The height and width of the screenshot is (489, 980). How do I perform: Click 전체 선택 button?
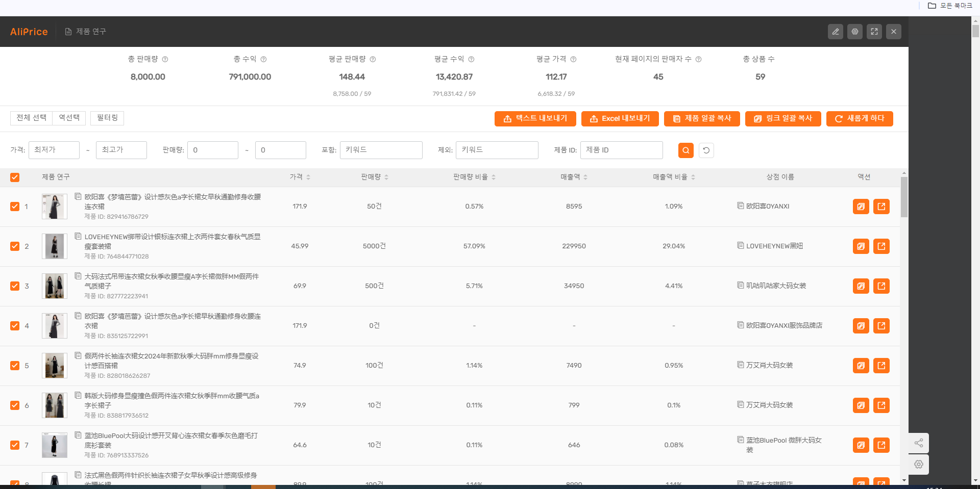(32, 118)
